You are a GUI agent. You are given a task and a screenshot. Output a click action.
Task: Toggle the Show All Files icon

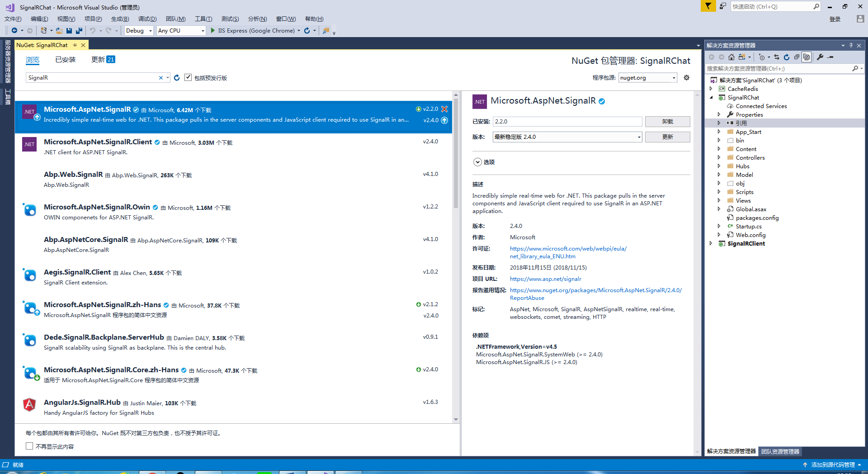click(x=807, y=57)
